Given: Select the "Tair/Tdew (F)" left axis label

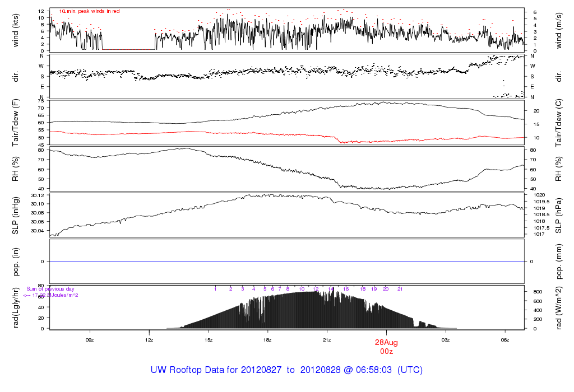Looking at the screenshot, I should pos(16,122).
